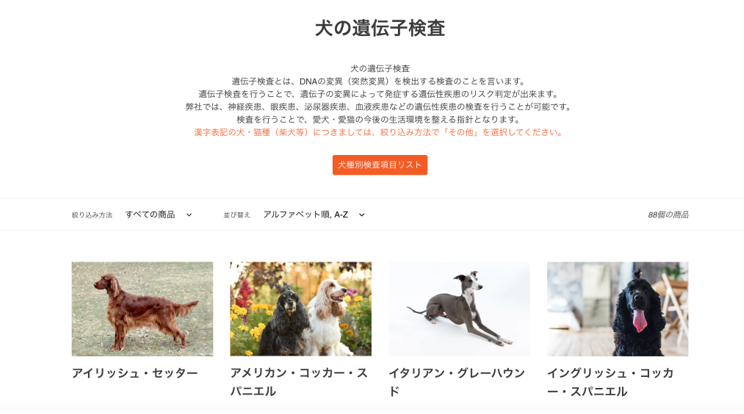
Task: Open the English Cocker Spaniel photo
Action: 617,309
